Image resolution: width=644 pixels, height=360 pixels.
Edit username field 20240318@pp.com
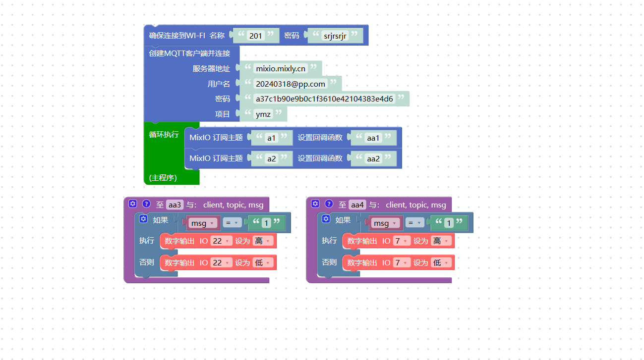(x=291, y=84)
